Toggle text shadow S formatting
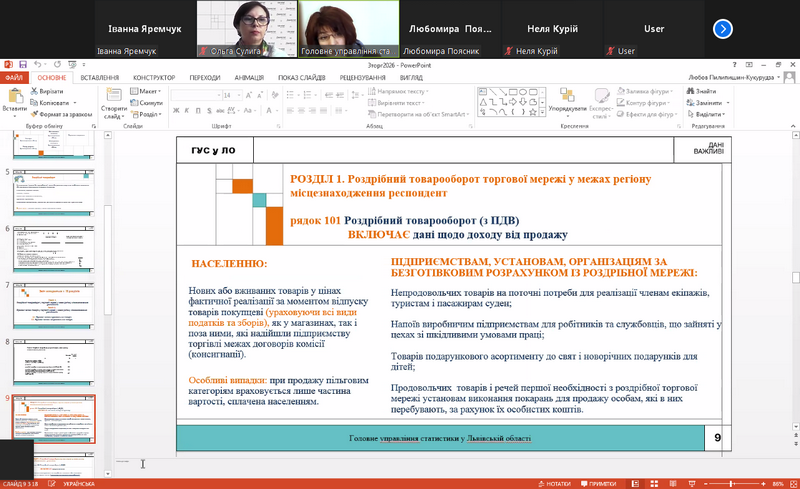 [x=209, y=110]
